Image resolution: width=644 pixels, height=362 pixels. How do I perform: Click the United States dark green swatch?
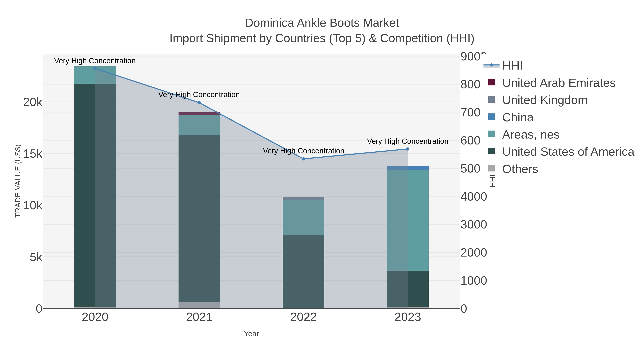[x=492, y=151]
